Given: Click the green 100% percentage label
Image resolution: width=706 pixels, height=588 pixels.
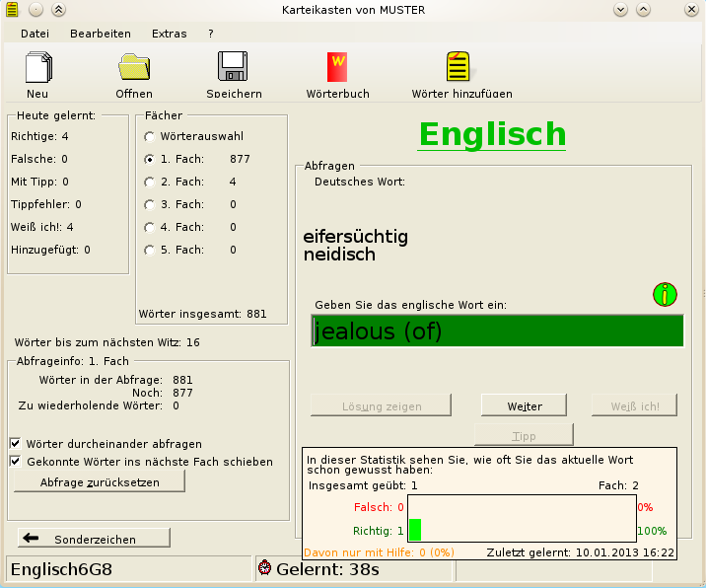Looking at the screenshot, I should (652, 531).
